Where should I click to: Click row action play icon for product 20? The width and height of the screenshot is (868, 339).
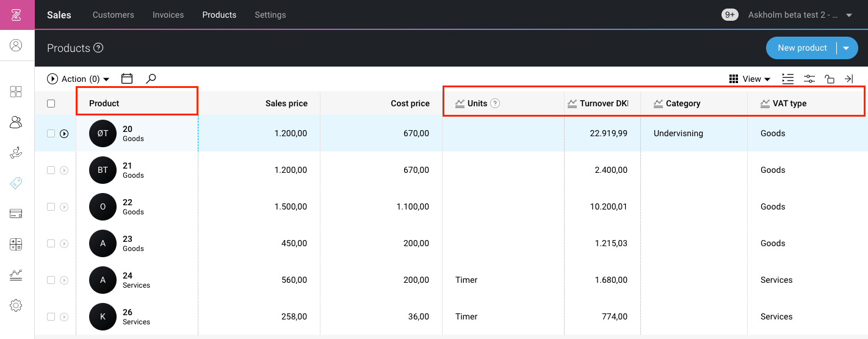(x=64, y=134)
